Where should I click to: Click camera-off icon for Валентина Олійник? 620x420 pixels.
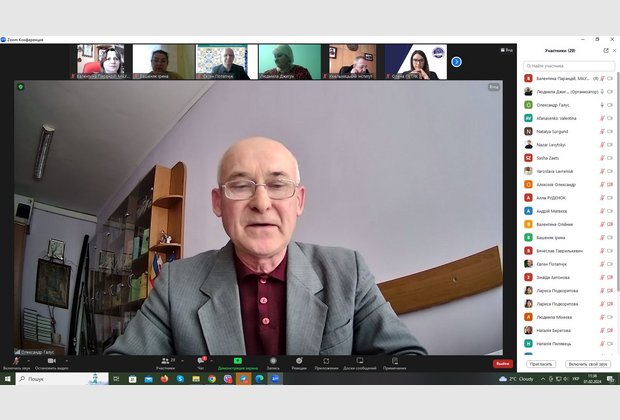coord(610,224)
